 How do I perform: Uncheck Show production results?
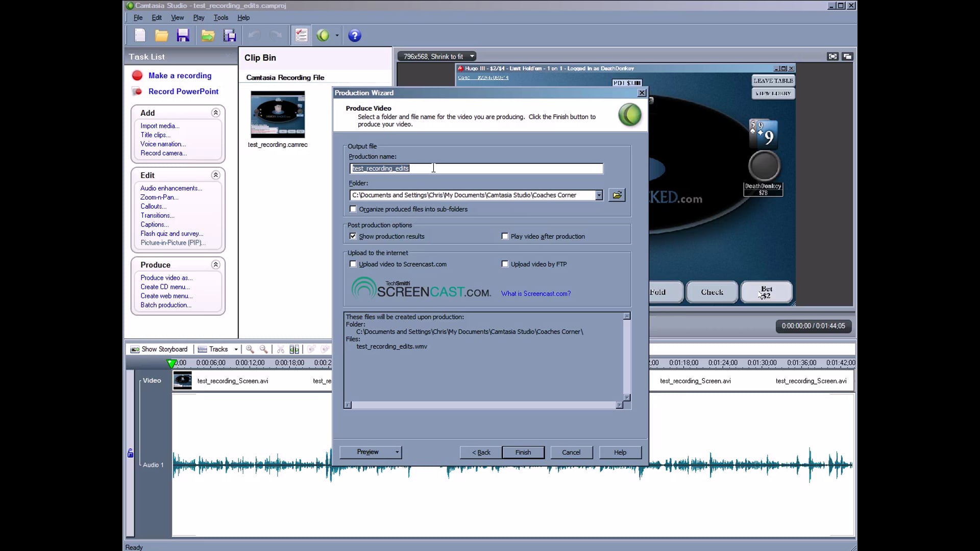(x=353, y=236)
